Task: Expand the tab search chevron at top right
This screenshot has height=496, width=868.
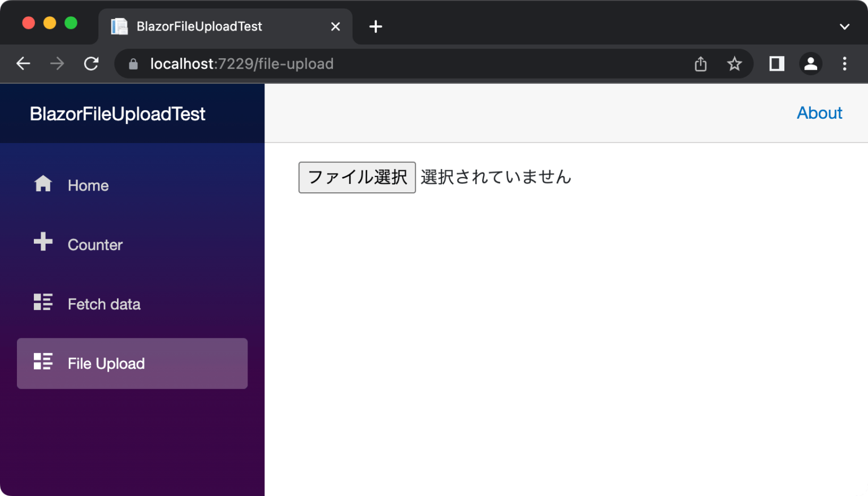Action: (844, 26)
